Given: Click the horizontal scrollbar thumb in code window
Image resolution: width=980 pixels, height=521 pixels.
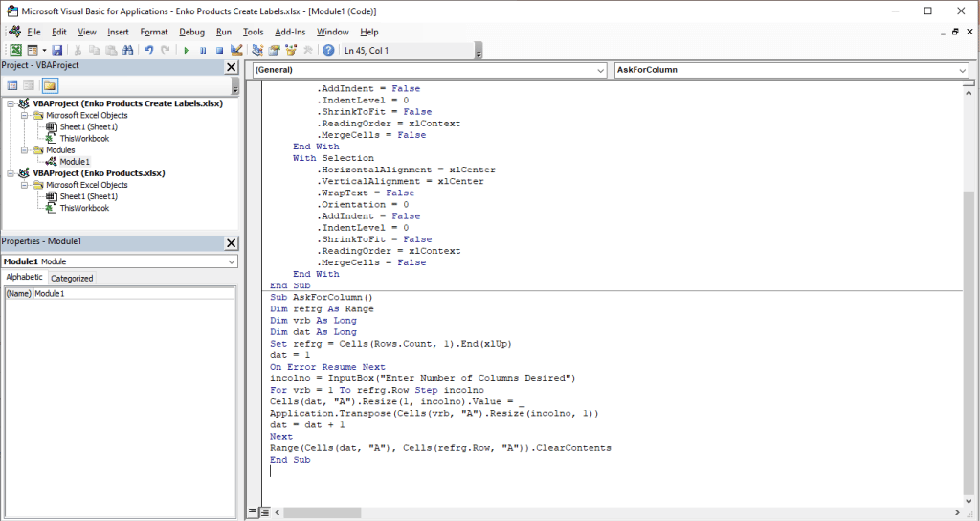Looking at the screenshot, I should pyautogui.click(x=322, y=512).
